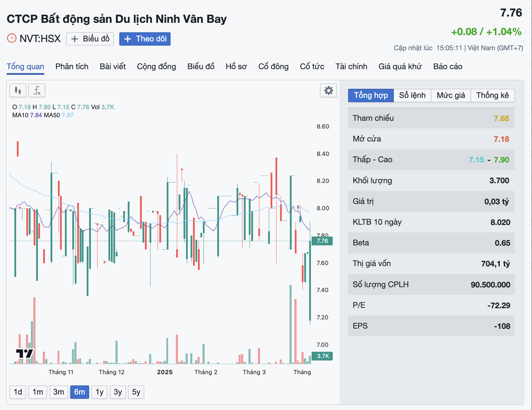Click the 3.7K volume label on axis
Viewport: 532px width, 410px height.
322,356
